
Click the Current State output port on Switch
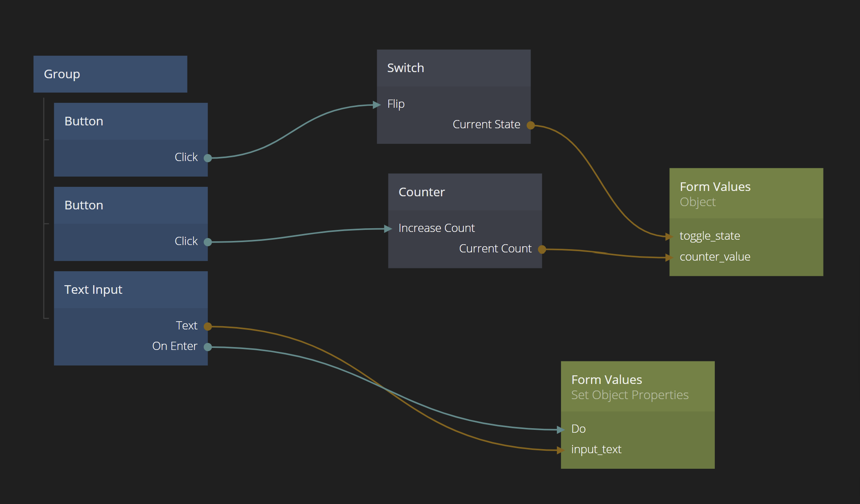click(x=531, y=125)
